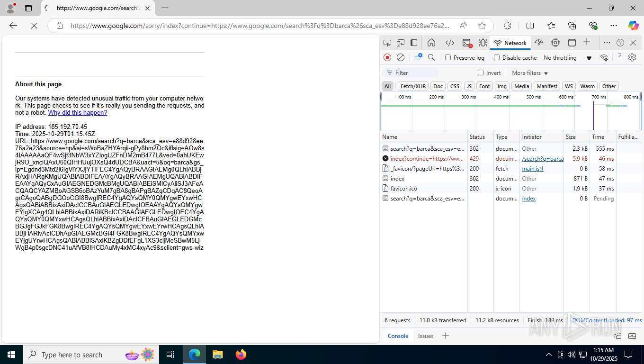Sort requests by Name column
This screenshot has width=644, height=364.
pos(424,136)
